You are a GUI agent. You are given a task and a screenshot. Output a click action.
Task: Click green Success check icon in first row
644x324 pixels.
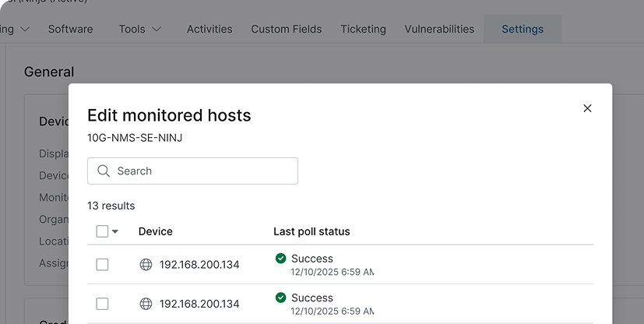280,259
